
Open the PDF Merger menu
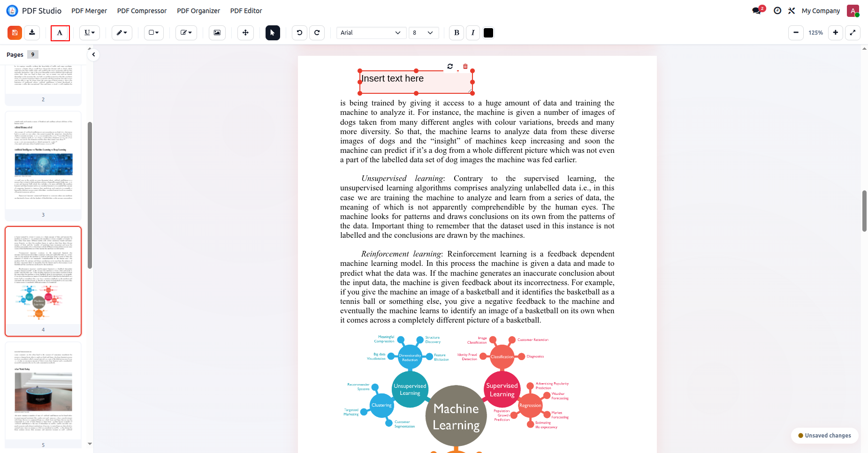coord(89,11)
